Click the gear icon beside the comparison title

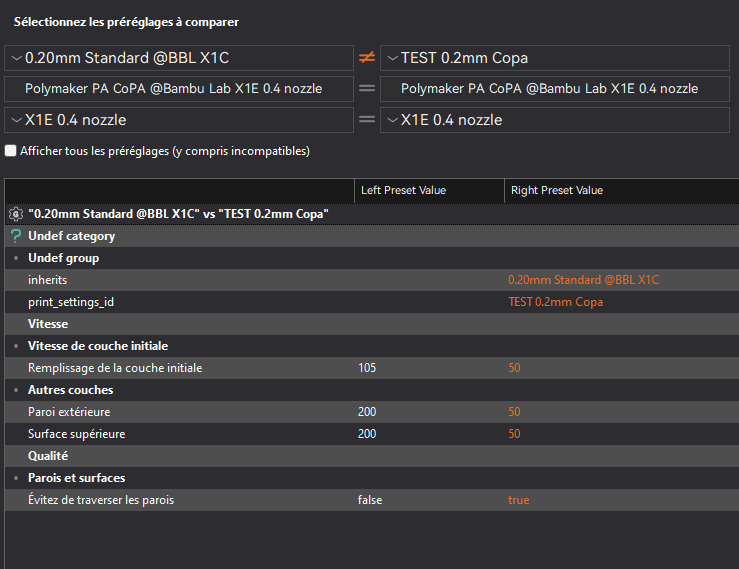tap(15, 214)
